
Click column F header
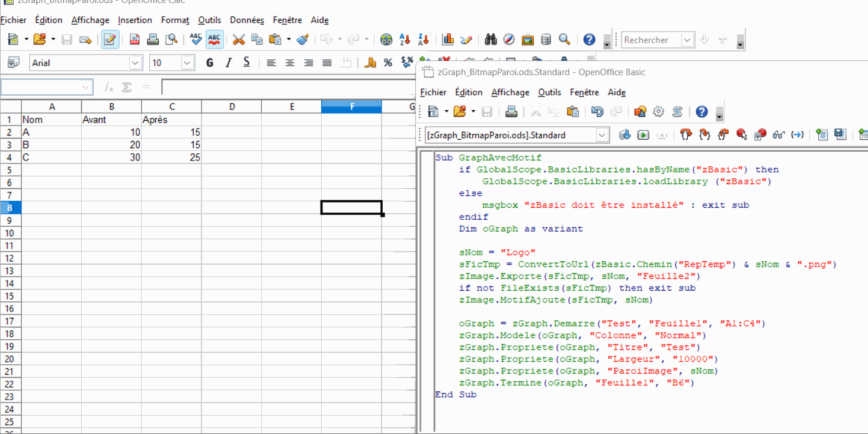click(x=351, y=107)
